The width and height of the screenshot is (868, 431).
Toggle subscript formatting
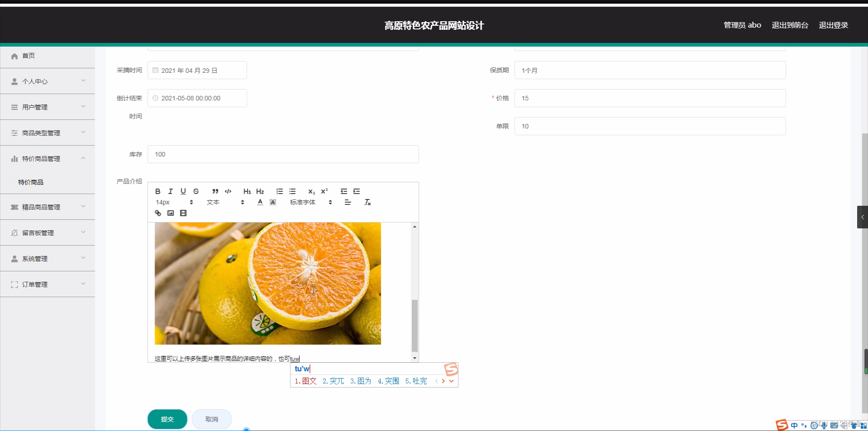(311, 192)
